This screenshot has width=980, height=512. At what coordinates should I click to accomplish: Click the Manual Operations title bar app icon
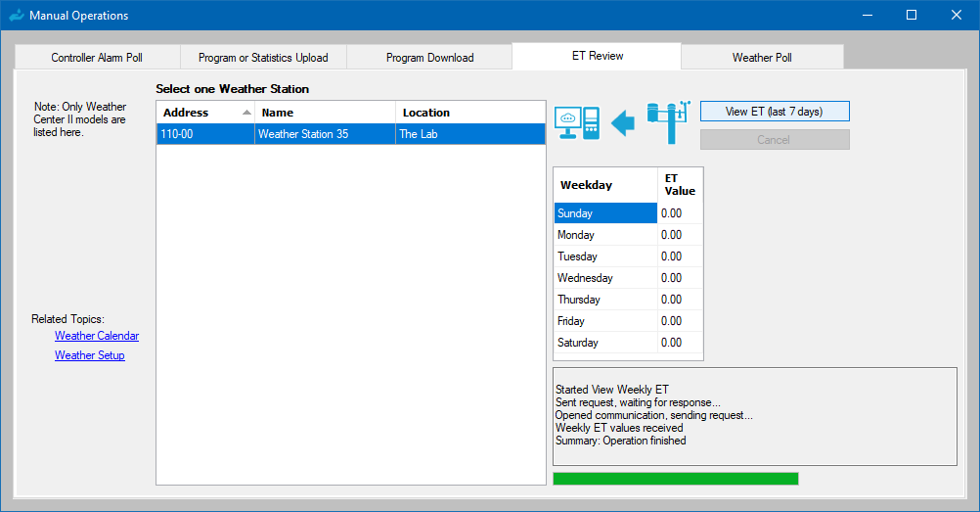tap(17, 15)
